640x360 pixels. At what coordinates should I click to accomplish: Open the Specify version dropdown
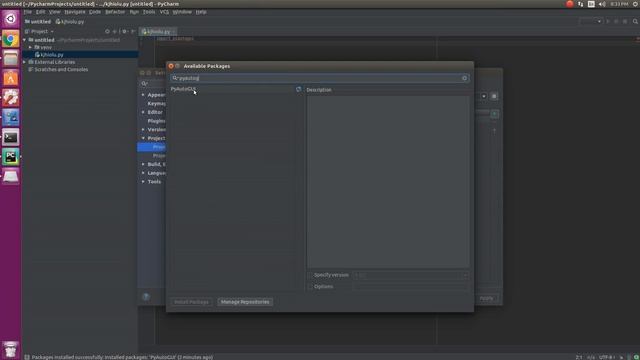pyautogui.click(x=465, y=275)
